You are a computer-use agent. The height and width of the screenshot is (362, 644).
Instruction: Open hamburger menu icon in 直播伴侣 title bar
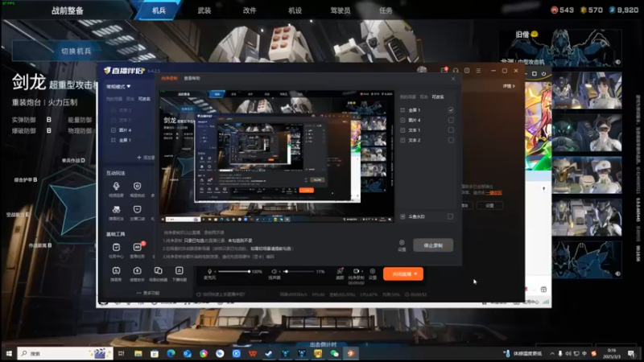[x=478, y=71]
